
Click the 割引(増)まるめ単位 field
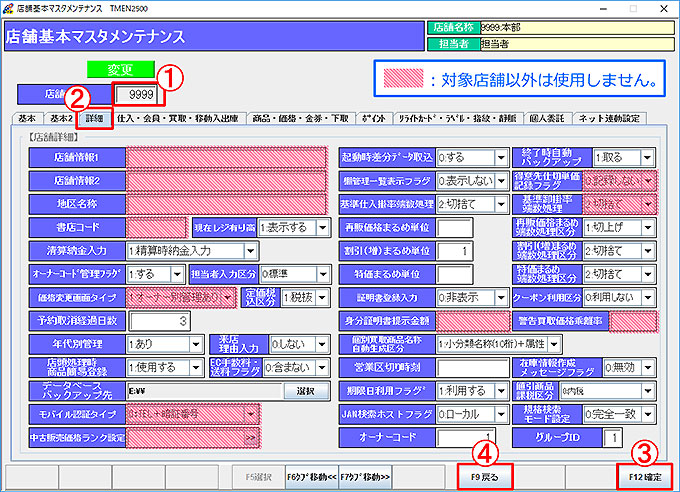tap(454, 251)
